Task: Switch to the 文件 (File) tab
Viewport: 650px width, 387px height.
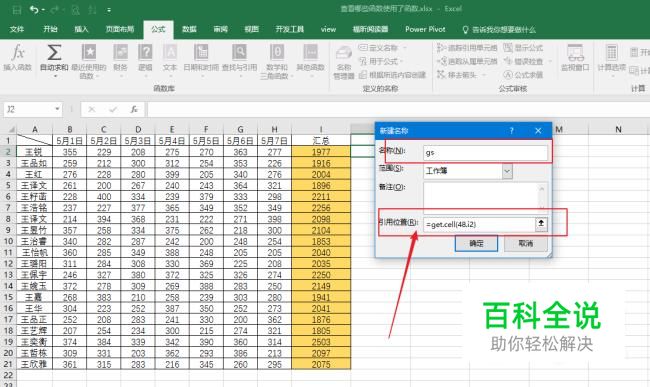Action: (17, 29)
